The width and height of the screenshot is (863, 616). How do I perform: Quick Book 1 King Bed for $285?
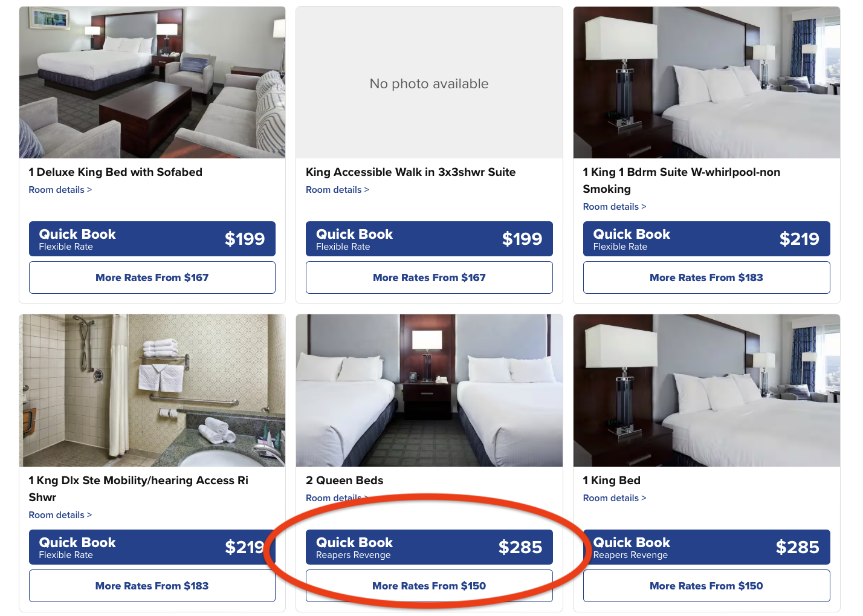click(706, 547)
